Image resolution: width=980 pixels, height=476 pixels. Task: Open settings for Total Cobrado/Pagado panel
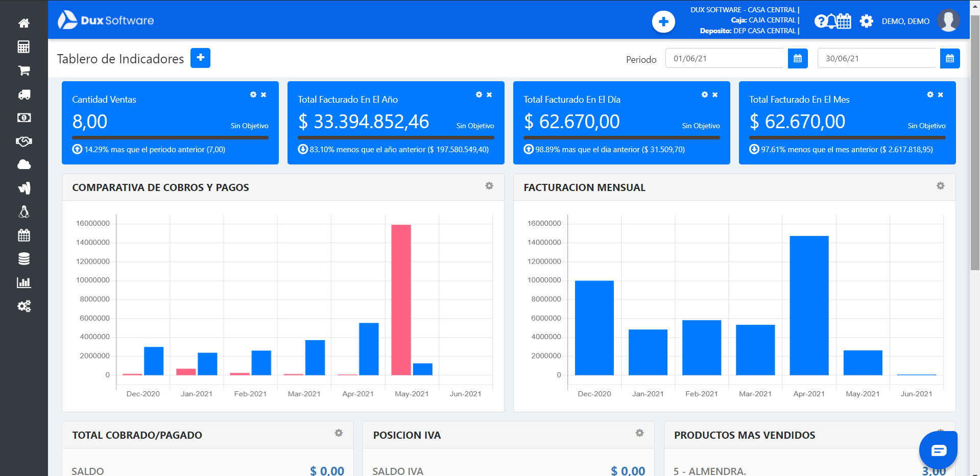click(x=339, y=433)
